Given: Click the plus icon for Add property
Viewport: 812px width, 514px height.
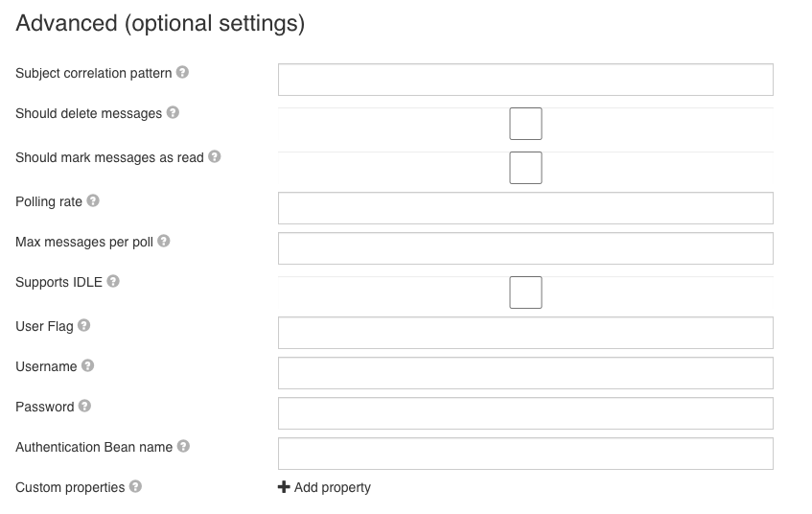Looking at the screenshot, I should [284, 486].
